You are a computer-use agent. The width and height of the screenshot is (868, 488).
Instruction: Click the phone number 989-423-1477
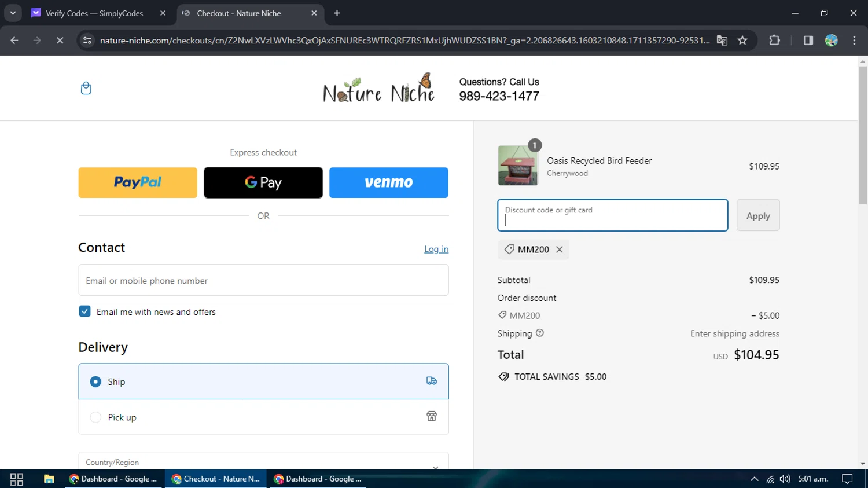pyautogui.click(x=499, y=96)
